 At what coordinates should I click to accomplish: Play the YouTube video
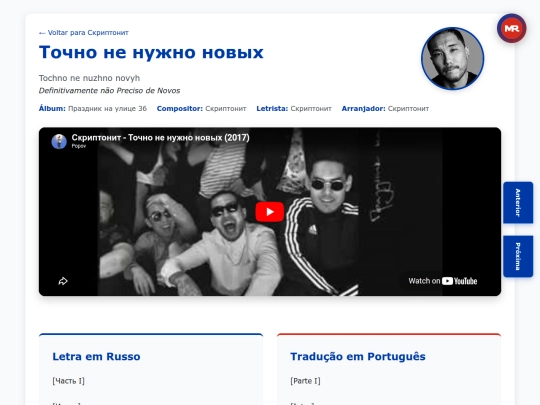click(270, 212)
